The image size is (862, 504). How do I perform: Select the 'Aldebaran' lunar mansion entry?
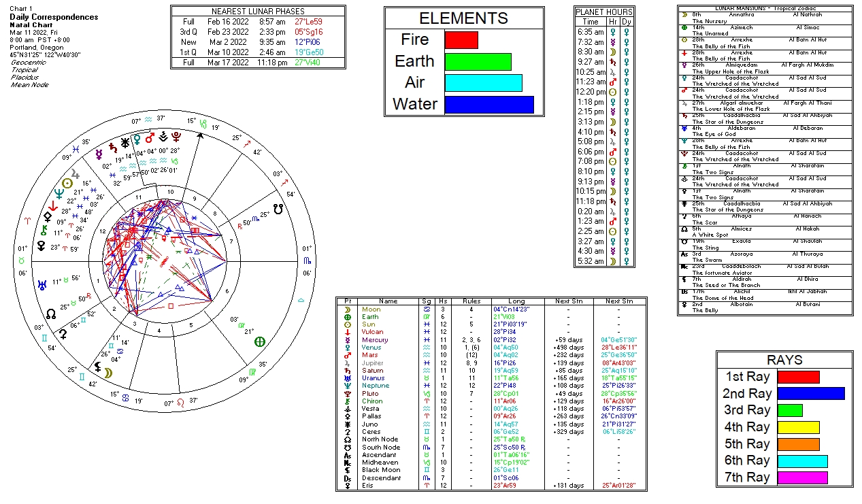point(740,128)
